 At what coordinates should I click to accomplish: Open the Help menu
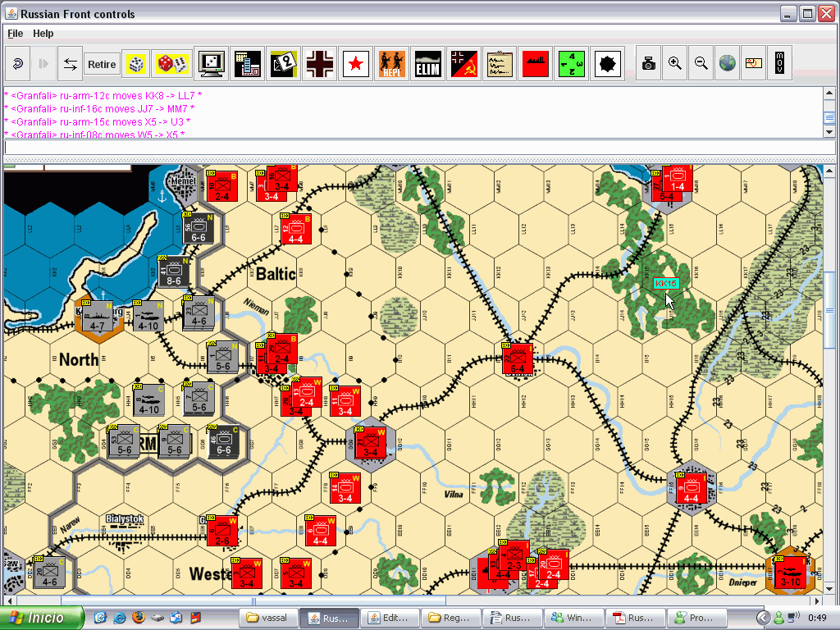coord(43,34)
